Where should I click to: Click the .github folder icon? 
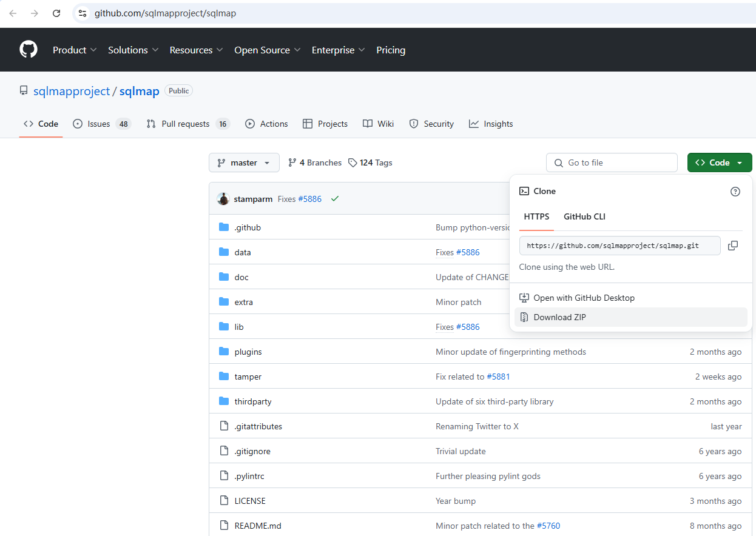click(224, 227)
